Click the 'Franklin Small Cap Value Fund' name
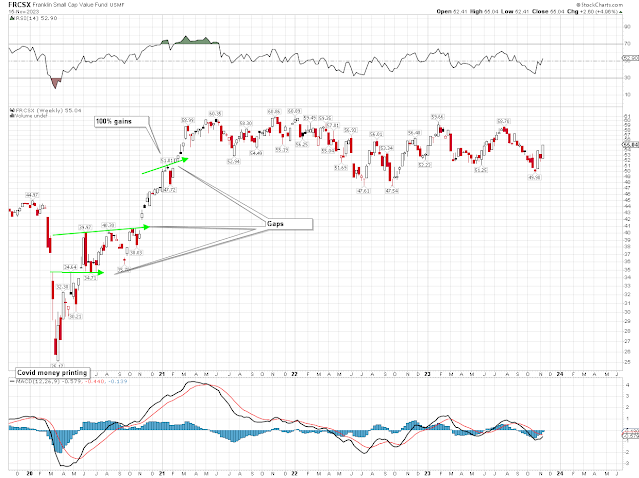The width and height of the screenshot is (639, 478). point(72,5)
